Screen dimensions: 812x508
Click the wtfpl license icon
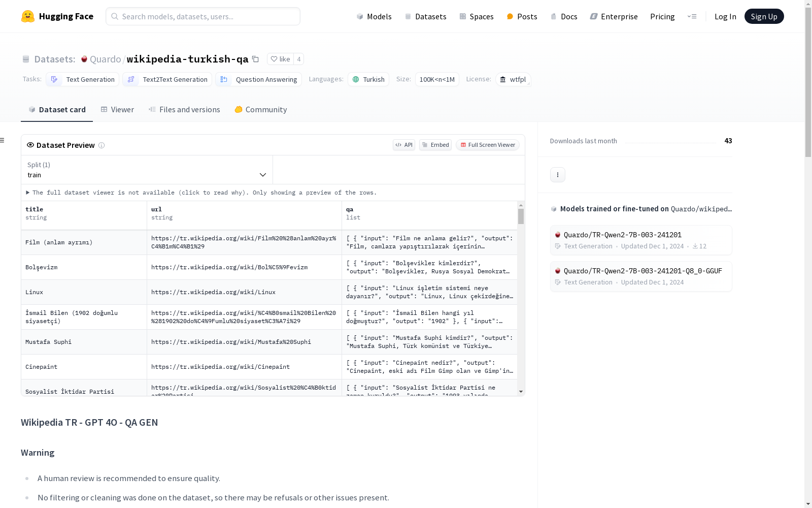503,79
